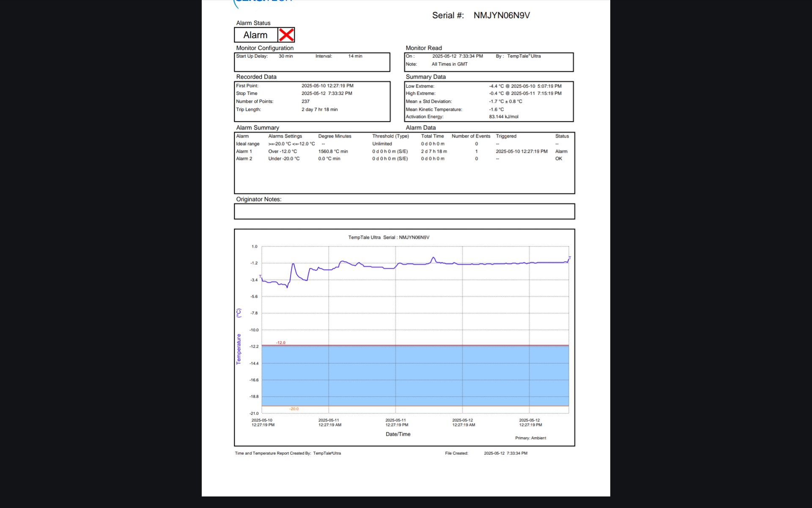Viewport: 812px width, 508px height.
Task: Click the Ideal range setting >=-20.0 °C <=-12.0 °C
Action: [x=291, y=144]
